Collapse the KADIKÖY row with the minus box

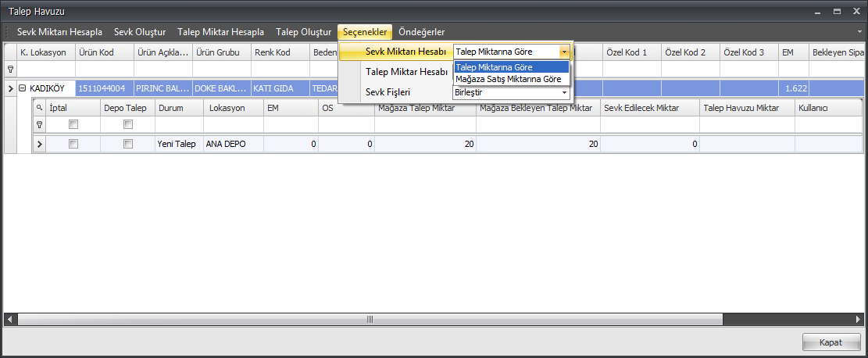[22, 88]
